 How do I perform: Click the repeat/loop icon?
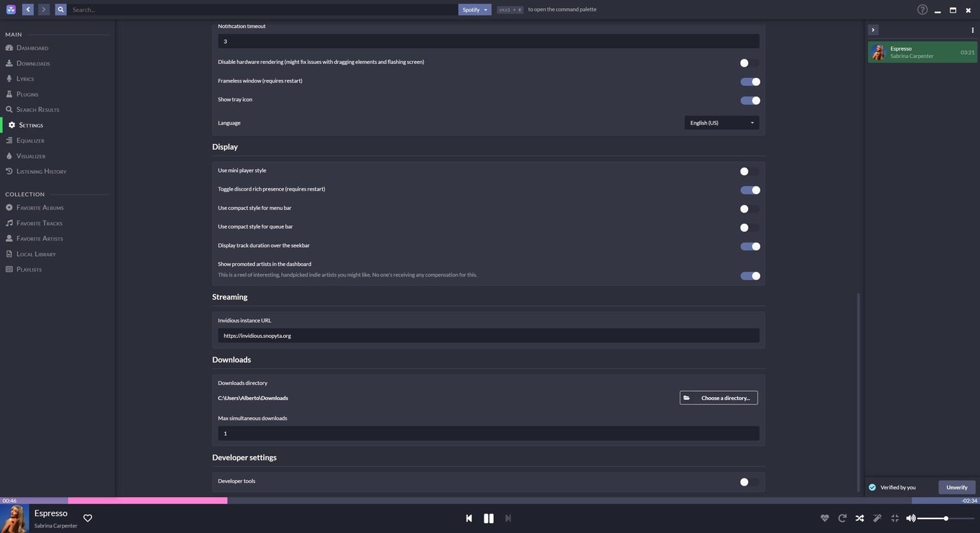coord(842,518)
